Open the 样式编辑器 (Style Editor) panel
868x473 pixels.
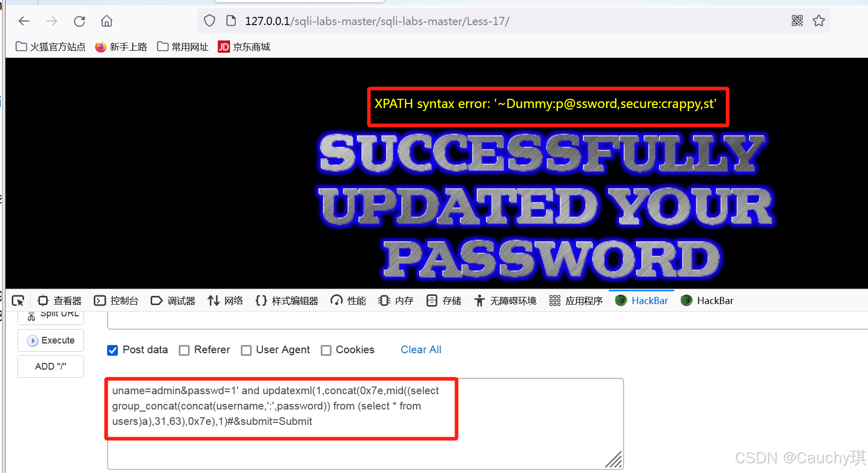286,300
